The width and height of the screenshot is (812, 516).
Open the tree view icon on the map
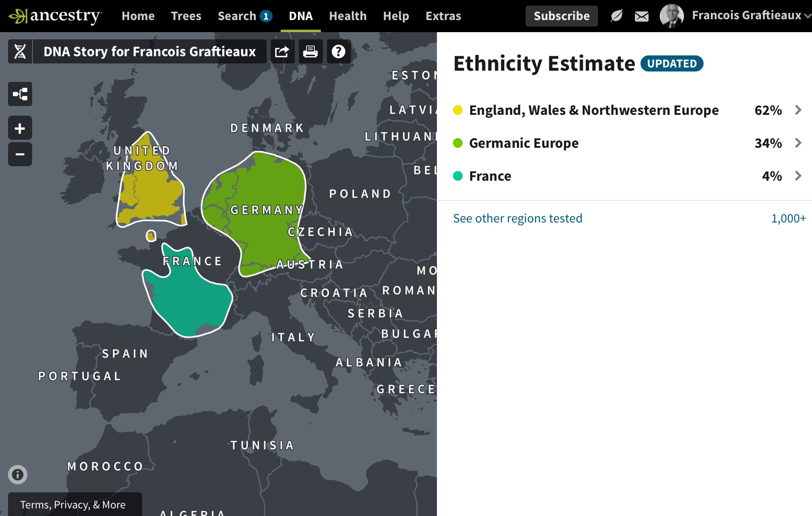(20, 94)
